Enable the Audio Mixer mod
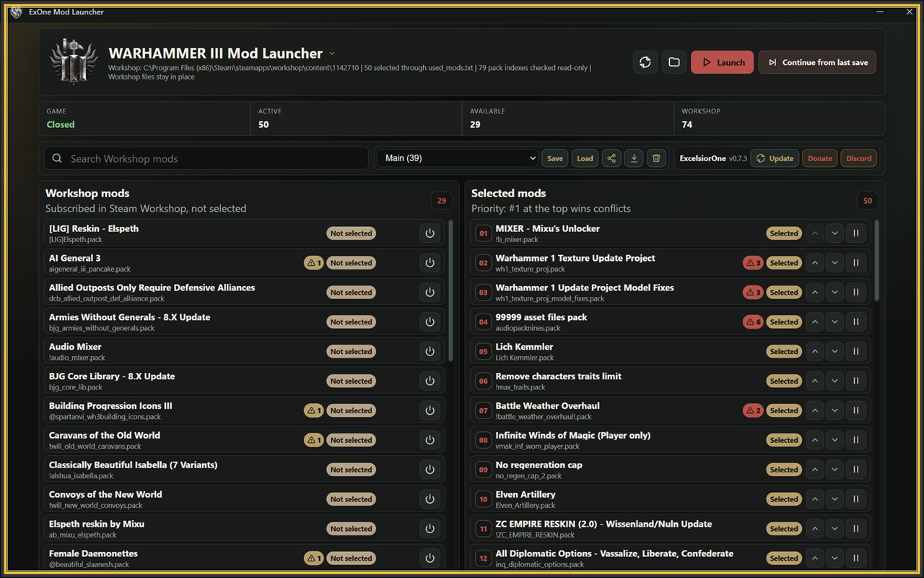This screenshot has height=578, width=924. click(430, 351)
